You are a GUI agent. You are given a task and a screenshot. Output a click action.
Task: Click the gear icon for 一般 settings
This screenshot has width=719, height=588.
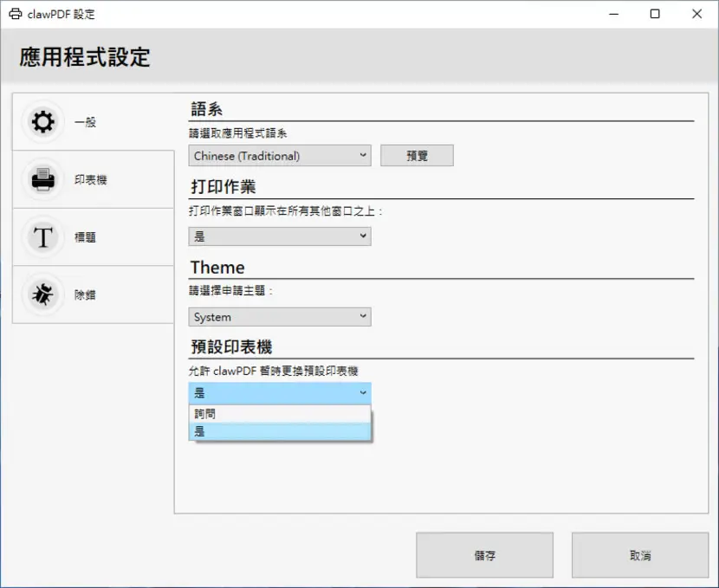point(43,122)
